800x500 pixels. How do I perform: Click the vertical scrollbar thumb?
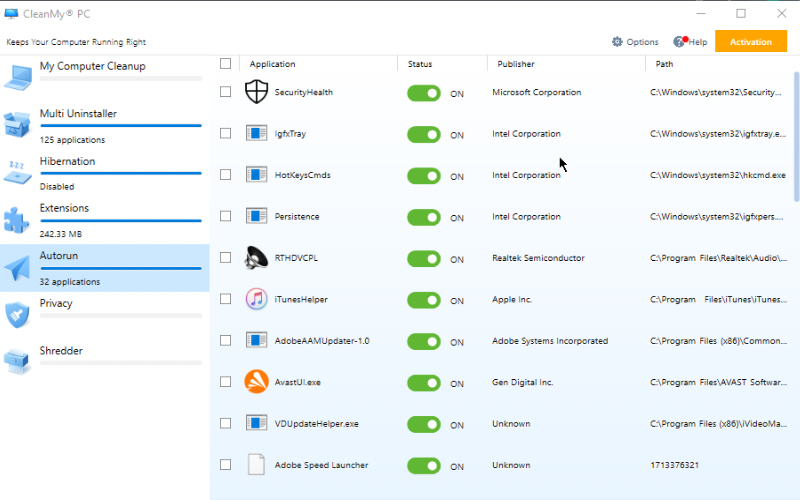pyautogui.click(x=796, y=137)
